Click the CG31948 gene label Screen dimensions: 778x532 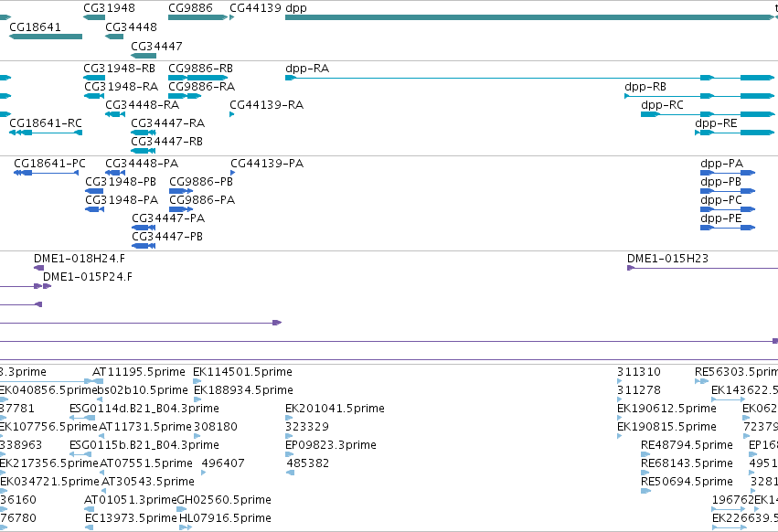[x=109, y=8]
